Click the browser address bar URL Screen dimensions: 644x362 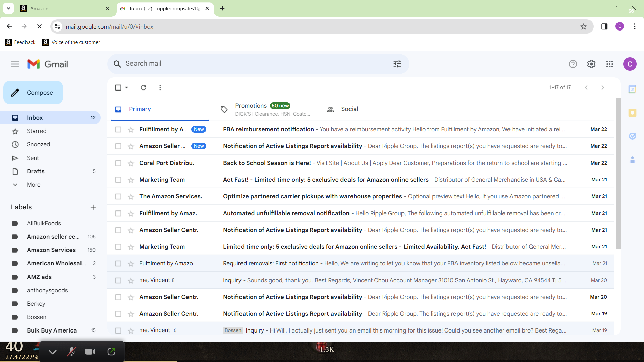[x=109, y=26]
